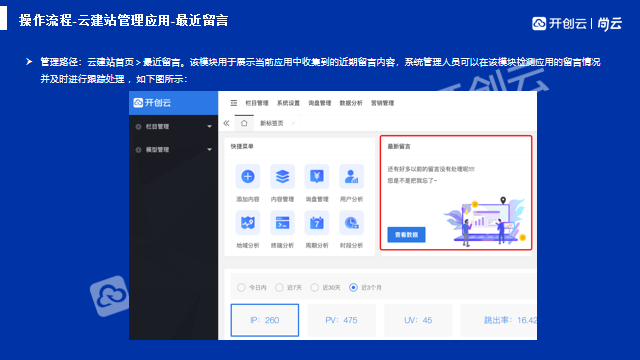This screenshot has width=640, height=360.
Task: Select the 今日内 radio button
Action: click(241, 288)
